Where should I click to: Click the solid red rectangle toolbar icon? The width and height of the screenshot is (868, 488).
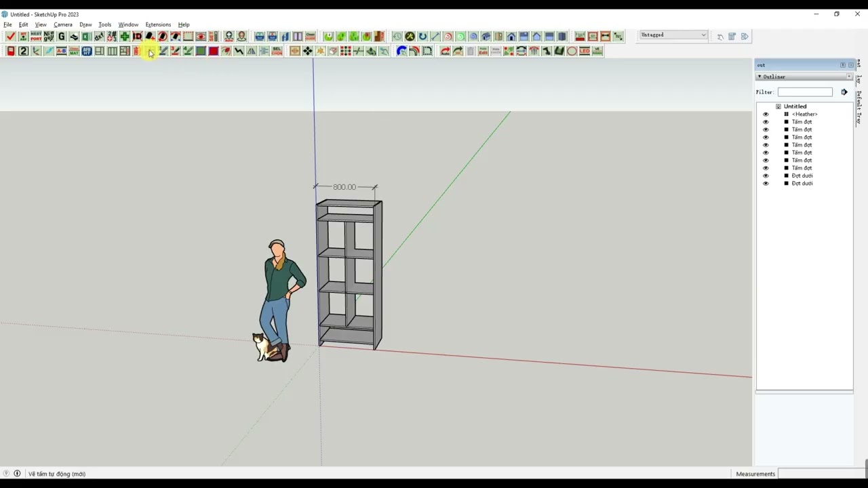(x=214, y=51)
